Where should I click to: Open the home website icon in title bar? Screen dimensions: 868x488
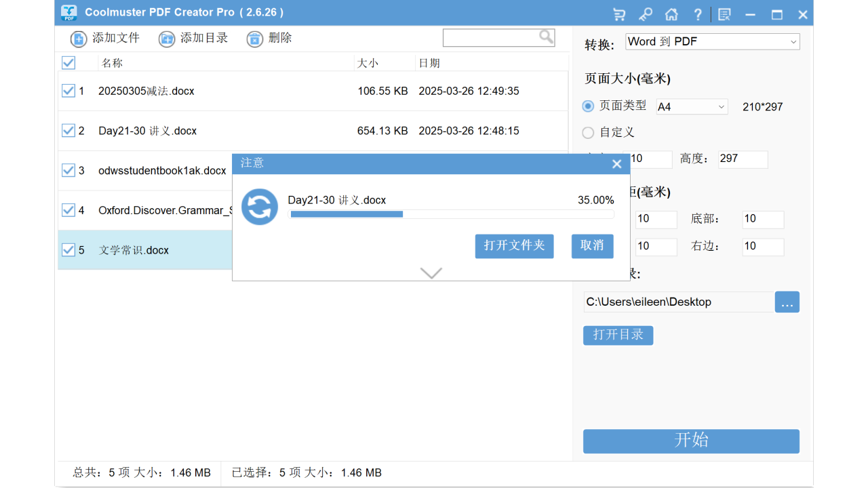point(671,14)
